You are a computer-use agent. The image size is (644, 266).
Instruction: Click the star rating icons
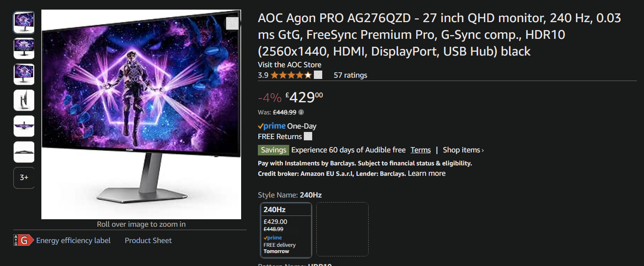[291, 75]
